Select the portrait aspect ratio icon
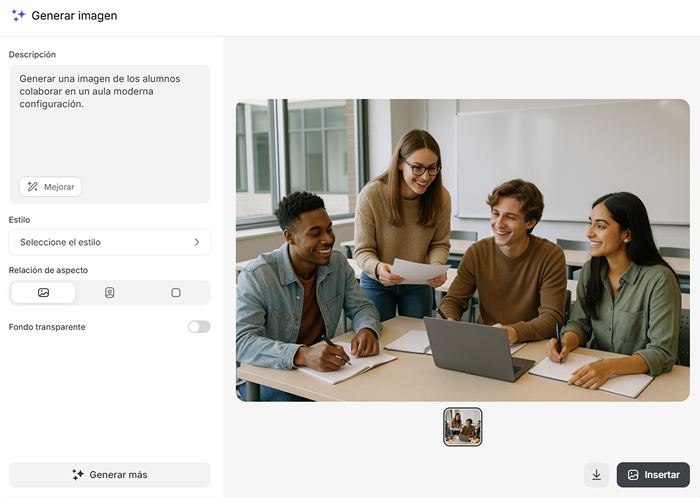The image size is (700, 498). pyautogui.click(x=110, y=293)
